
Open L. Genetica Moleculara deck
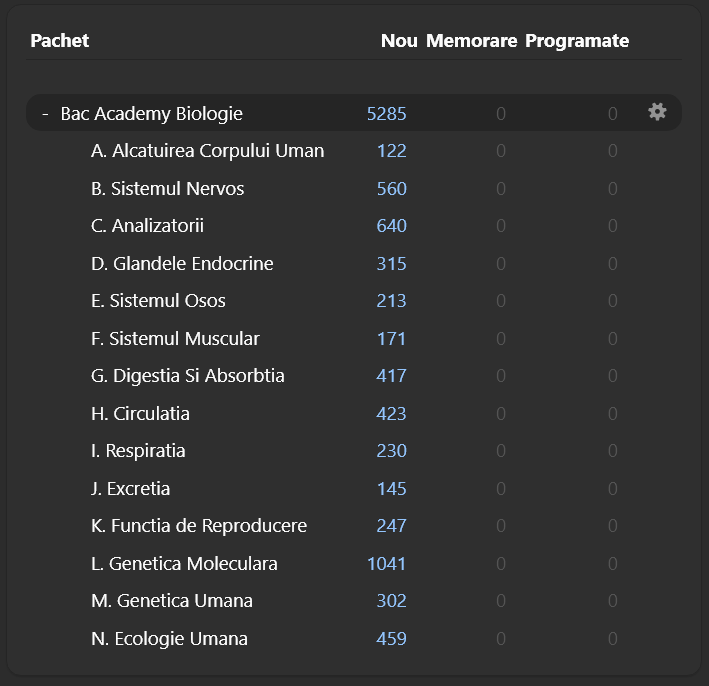(x=184, y=564)
